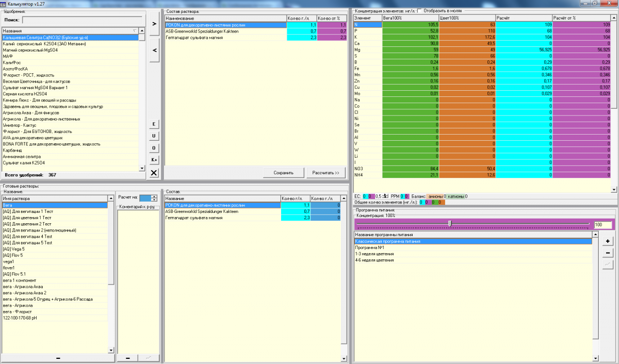Enable 'Отобразить в молях' checkbox
Image resolution: width=619 pixels, height=364 pixels.
tap(419, 10)
